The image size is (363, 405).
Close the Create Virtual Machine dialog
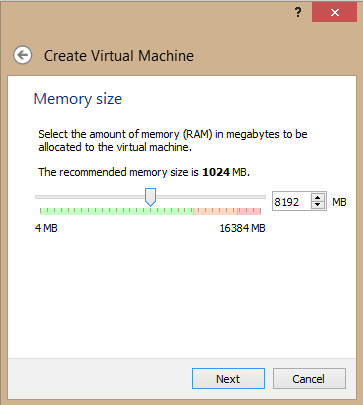pyautogui.click(x=334, y=13)
